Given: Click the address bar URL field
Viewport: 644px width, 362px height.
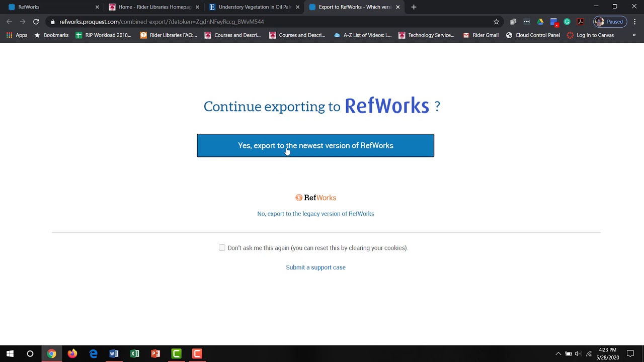Looking at the screenshot, I should (x=272, y=22).
